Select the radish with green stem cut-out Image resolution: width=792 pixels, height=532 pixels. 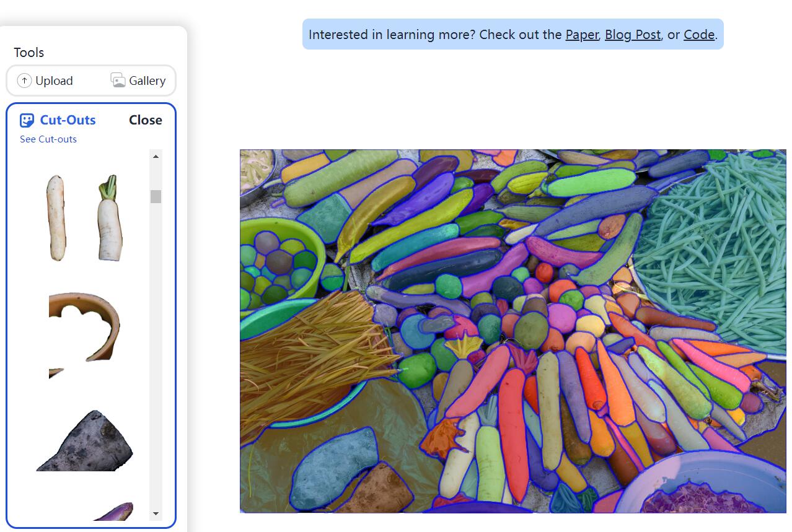tap(110, 217)
